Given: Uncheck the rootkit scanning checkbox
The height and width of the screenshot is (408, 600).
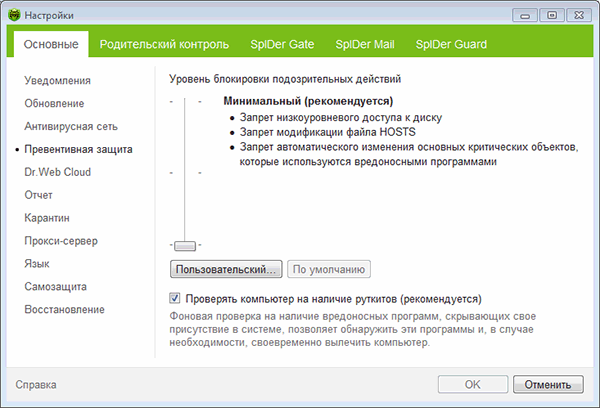Looking at the screenshot, I should [x=175, y=298].
